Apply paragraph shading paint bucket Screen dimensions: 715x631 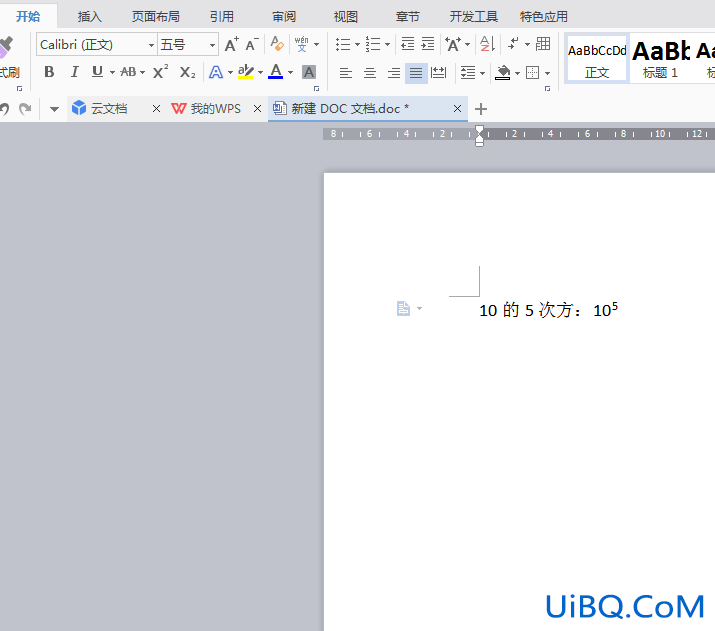coord(503,72)
